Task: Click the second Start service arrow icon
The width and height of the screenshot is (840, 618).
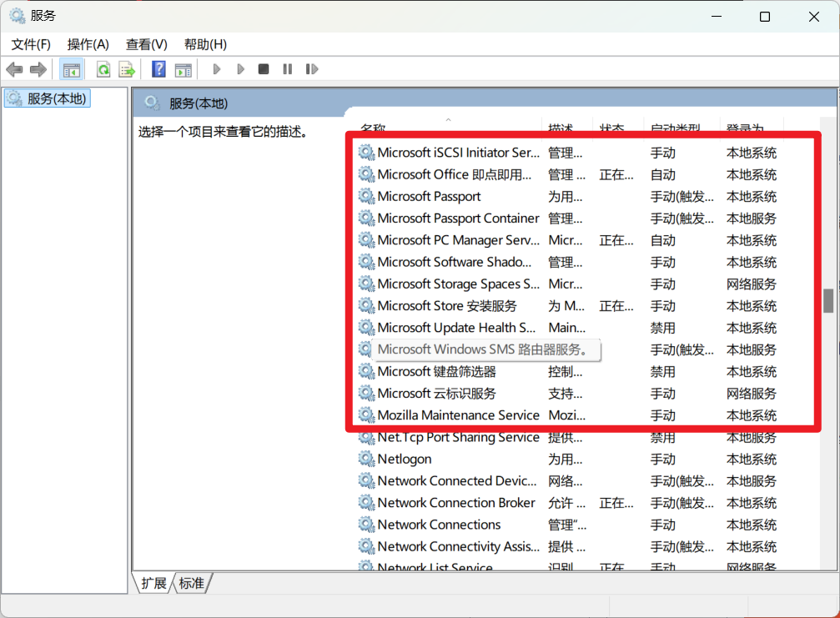Action: 240,69
